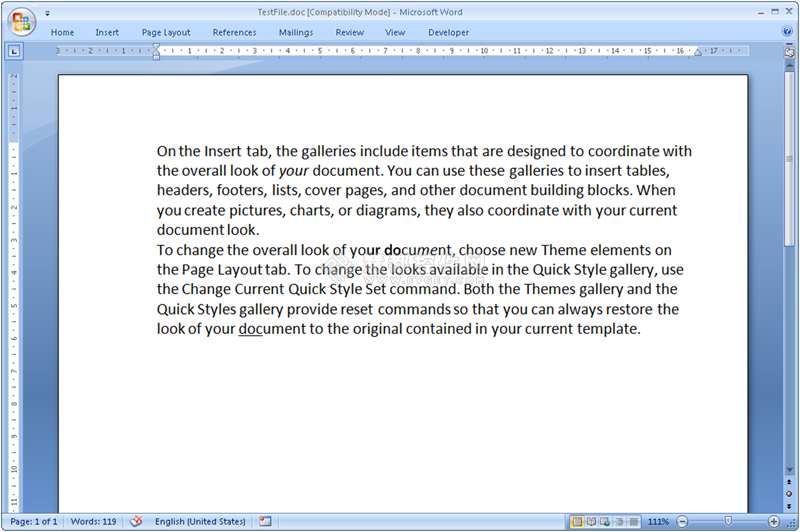Image resolution: width=800 pixels, height=532 pixels.
Task: Switch to Full Screen Reading view
Action: click(591, 522)
